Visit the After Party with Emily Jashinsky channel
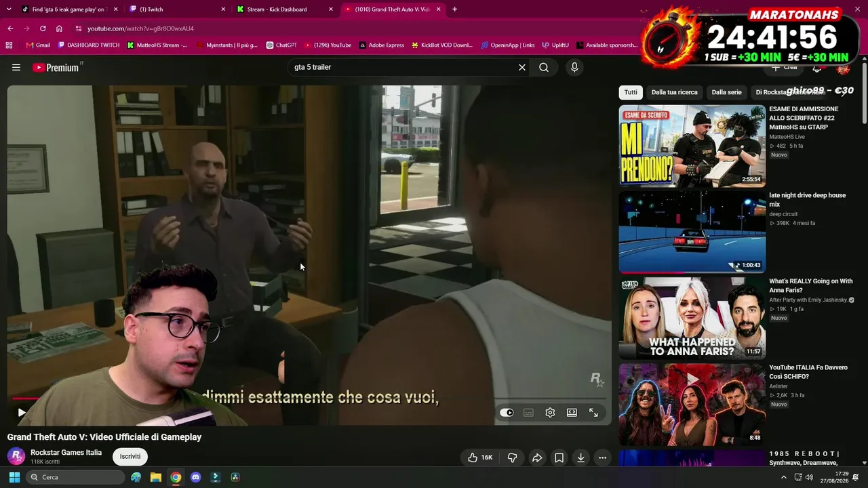Image resolution: width=868 pixels, height=488 pixels. coord(808,300)
